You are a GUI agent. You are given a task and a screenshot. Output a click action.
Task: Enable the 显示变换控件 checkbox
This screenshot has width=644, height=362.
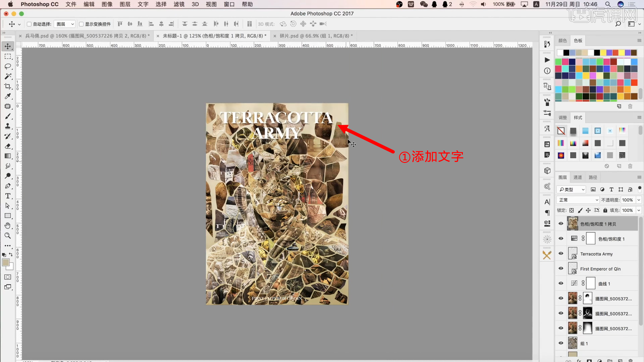(x=81, y=24)
